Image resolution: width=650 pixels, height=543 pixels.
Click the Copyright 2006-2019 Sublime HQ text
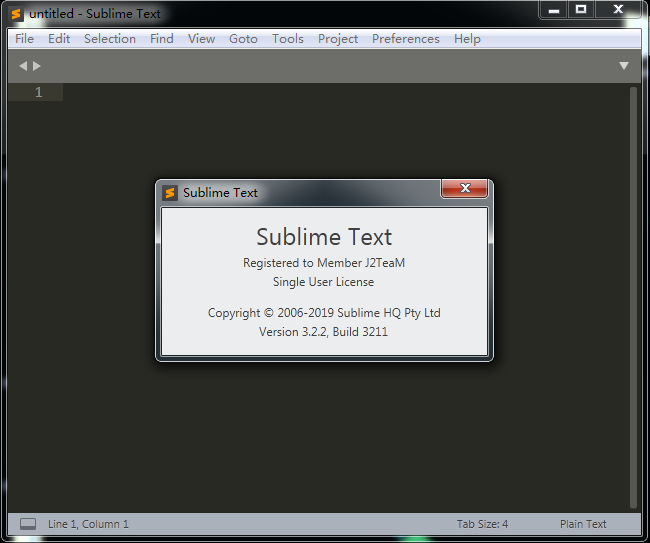coord(324,313)
